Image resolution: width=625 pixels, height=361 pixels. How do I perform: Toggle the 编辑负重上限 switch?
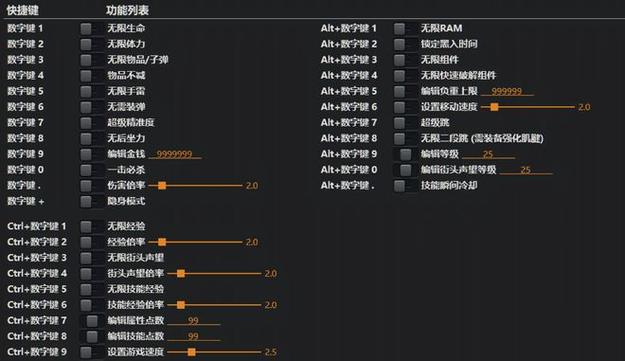point(405,91)
